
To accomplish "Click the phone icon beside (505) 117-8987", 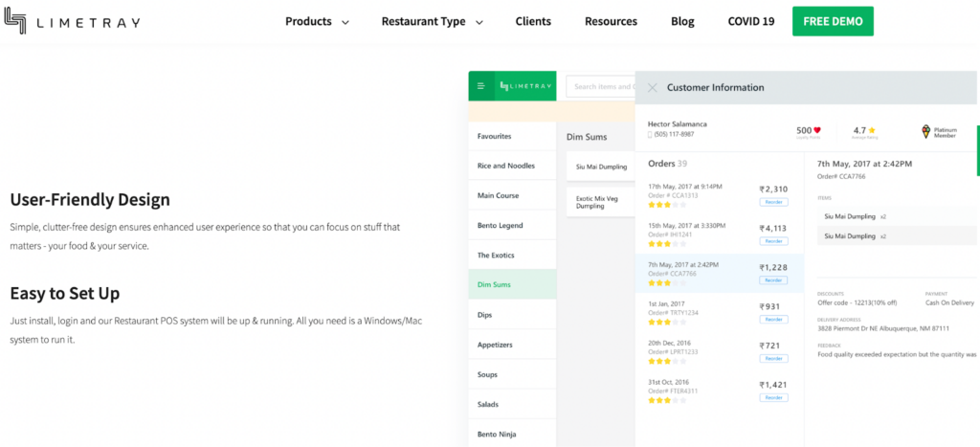I will click(650, 134).
